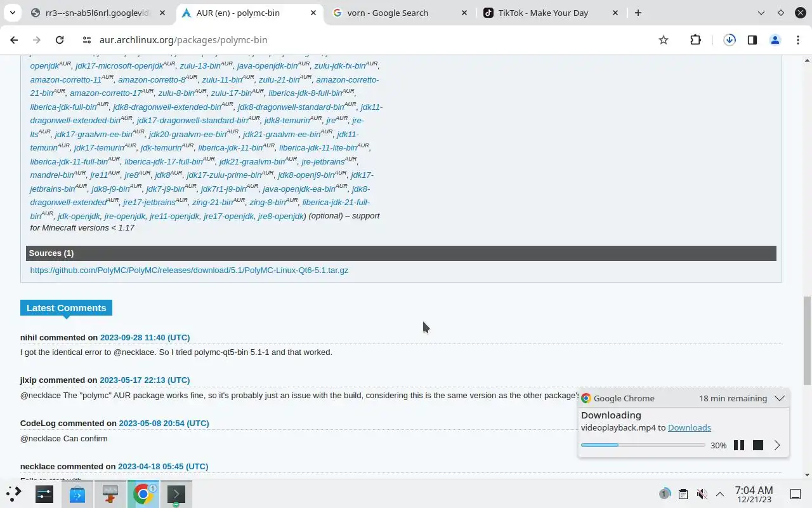Screen dimensions: 812x508
Task: Close the vorn - Google Search tab
Action: click(464, 13)
